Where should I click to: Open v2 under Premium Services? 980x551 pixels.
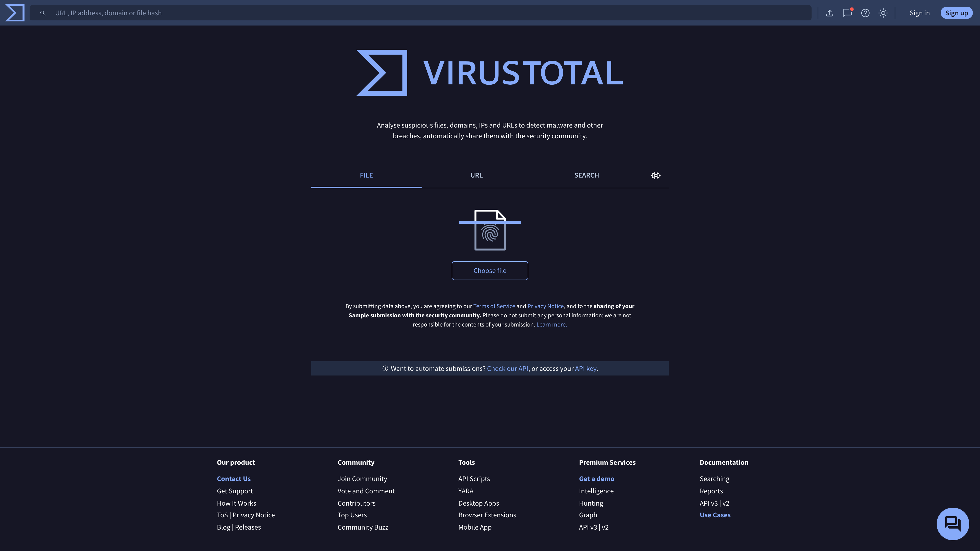(x=605, y=527)
